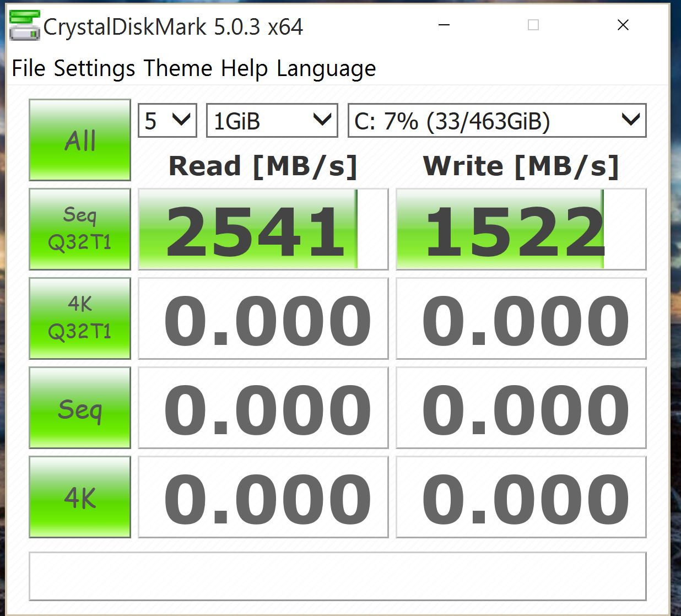The width and height of the screenshot is (681, 616).
Task: Maximize the CrystalDiskMark window
Action: point(533,25)
